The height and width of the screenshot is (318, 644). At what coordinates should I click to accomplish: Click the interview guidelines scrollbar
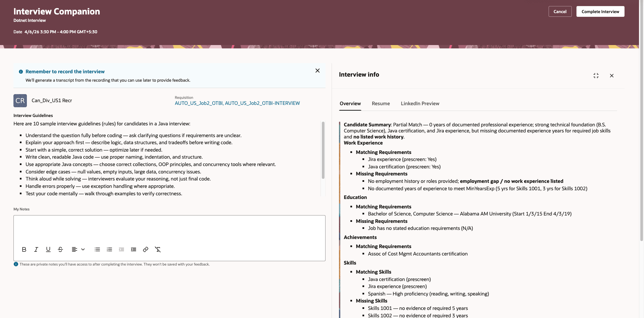click(323, 150)
